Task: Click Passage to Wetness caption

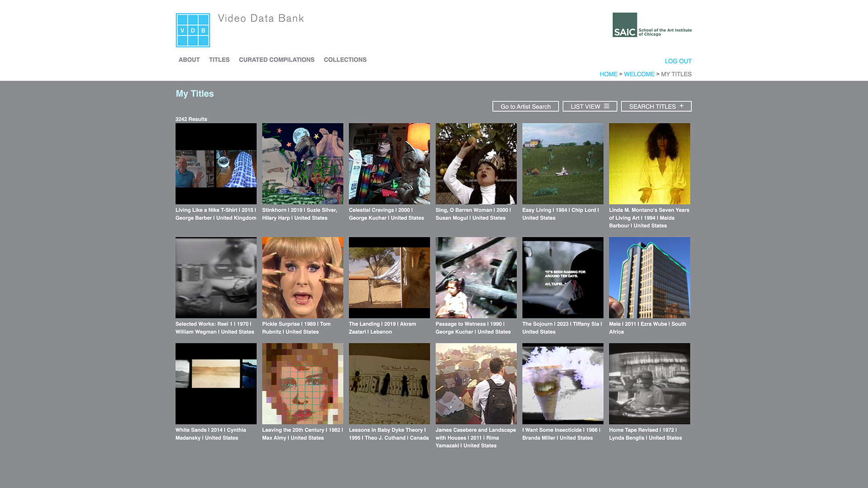Action: click(473, 328)
